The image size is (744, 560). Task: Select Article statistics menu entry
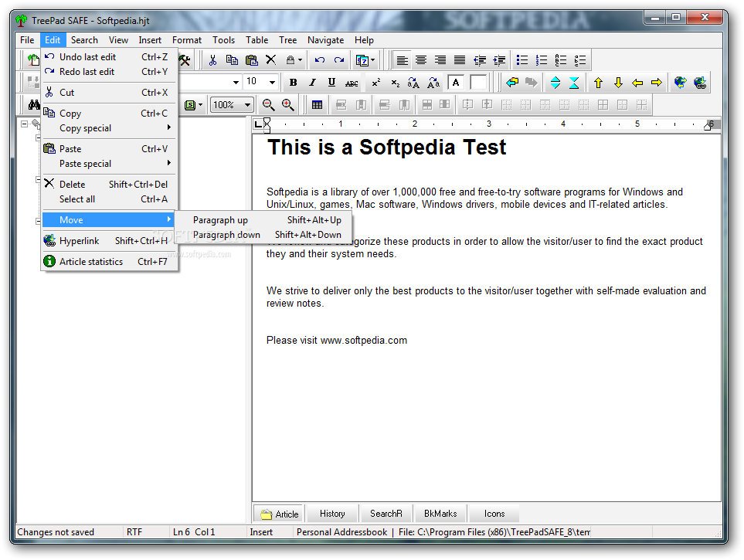[x=109, y=262]
